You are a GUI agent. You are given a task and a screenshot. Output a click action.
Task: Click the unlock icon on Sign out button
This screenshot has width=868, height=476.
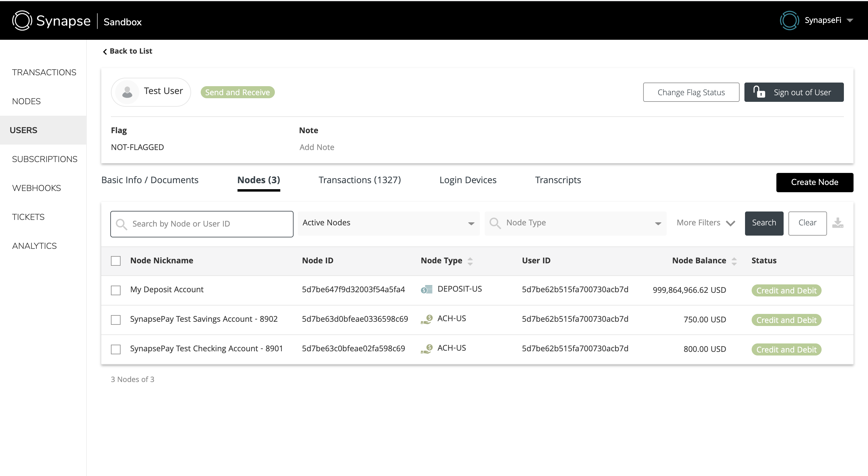pyautogui.click(x=759, y=92)
